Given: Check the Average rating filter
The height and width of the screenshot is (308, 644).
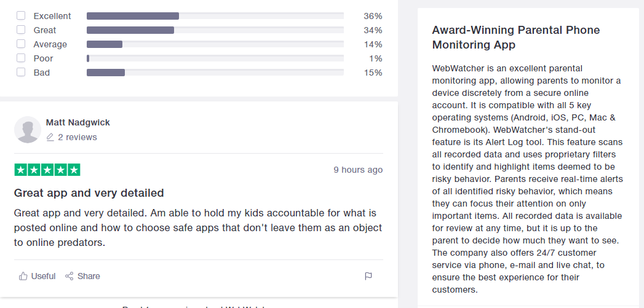Looking at the screenshot, I should pos(21,44).
